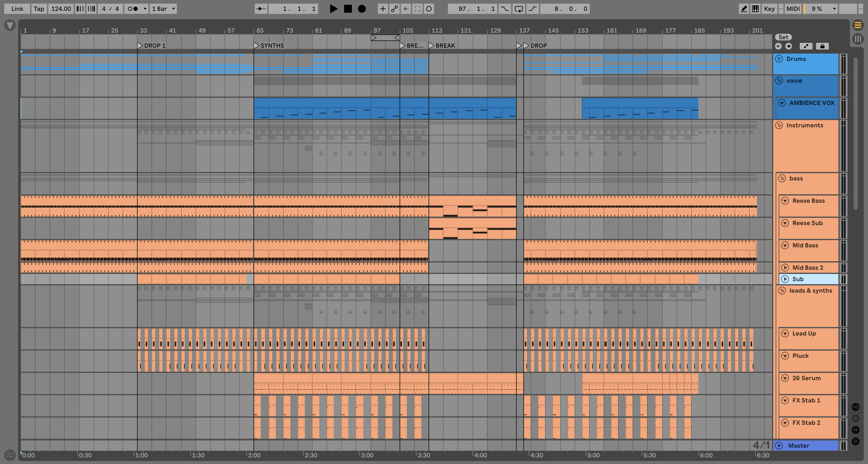Viewport: 868px width, 464px height.
Task: Unfold the Reese Bass track
Action: [x=785, y=201]
